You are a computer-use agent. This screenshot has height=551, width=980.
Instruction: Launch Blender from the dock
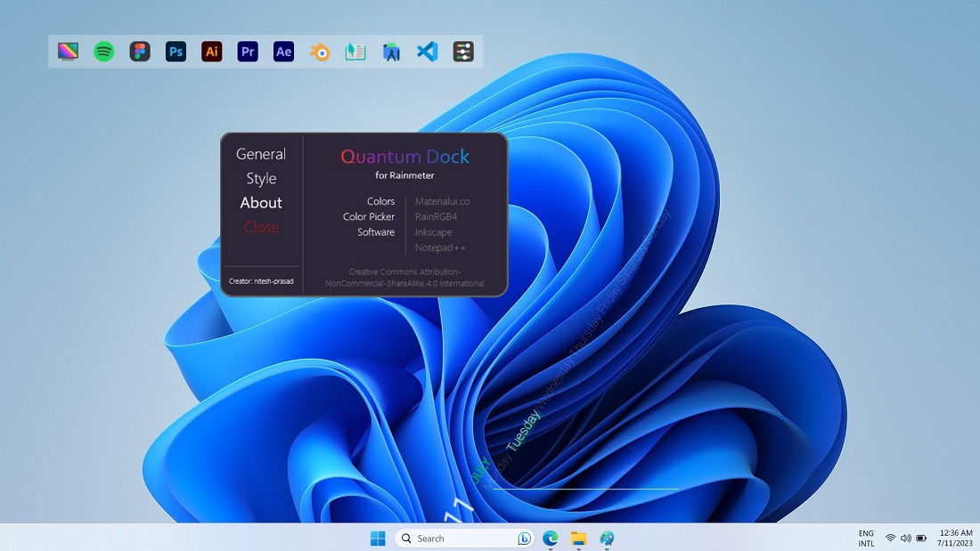[319, 51]
